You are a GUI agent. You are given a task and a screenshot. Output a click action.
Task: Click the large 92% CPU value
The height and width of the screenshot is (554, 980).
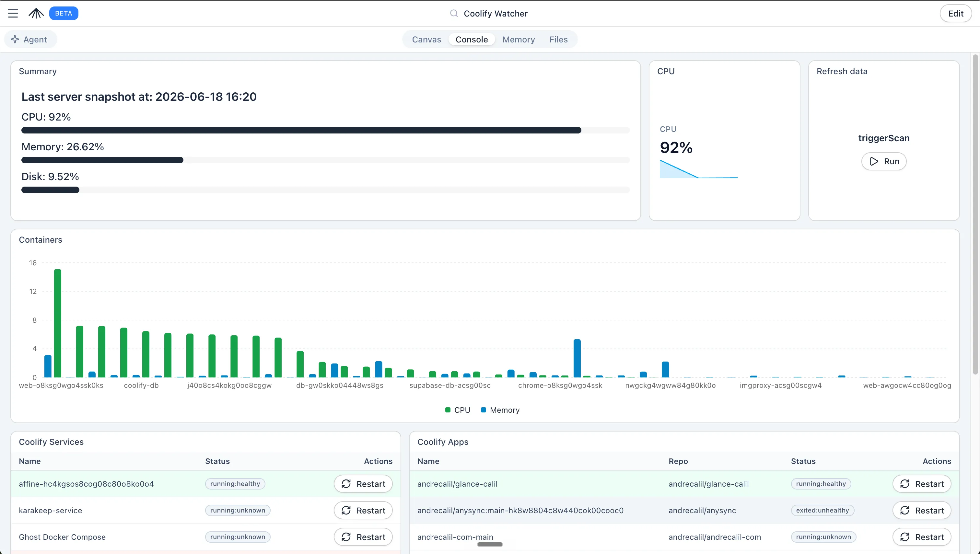click(x=676, y=148)
